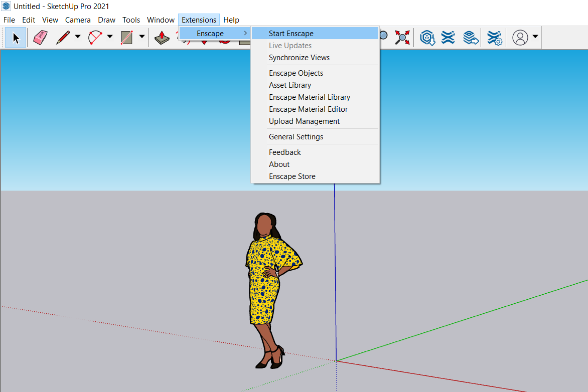Open the Camera menu
The image size is (588, 392).
pyautogui.click(x=78, y=20)
